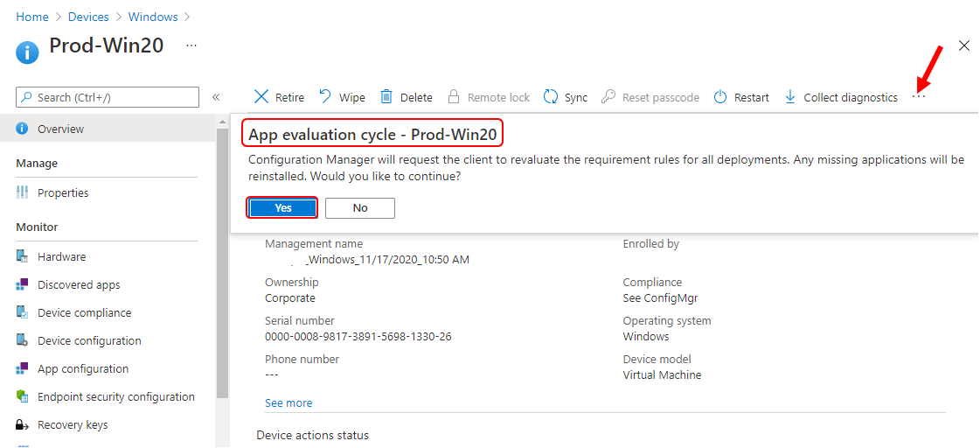
Task: Click the Delete label in toolbar
Action: 416,98
